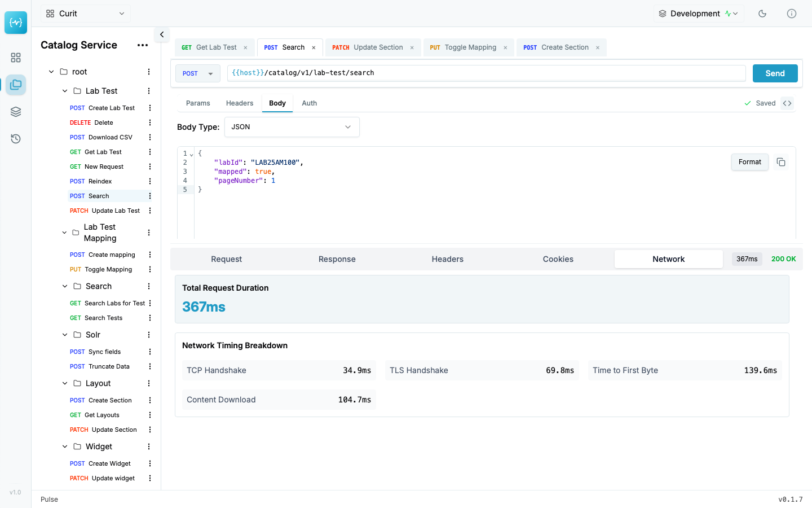The height and width of the screenshot is (508, 812).
Task: Open the info icon in top bar
Action: pyautogui.click(x=792, y=14)
